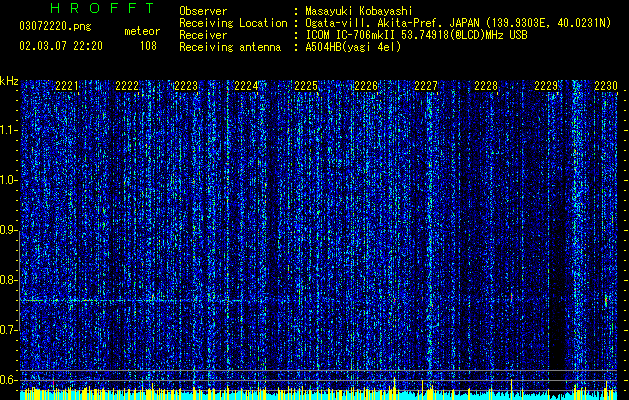The height and width of the screenshot is (400, 629).
Task: Click the 2224 time marker
Action: (x=246, y=86)
